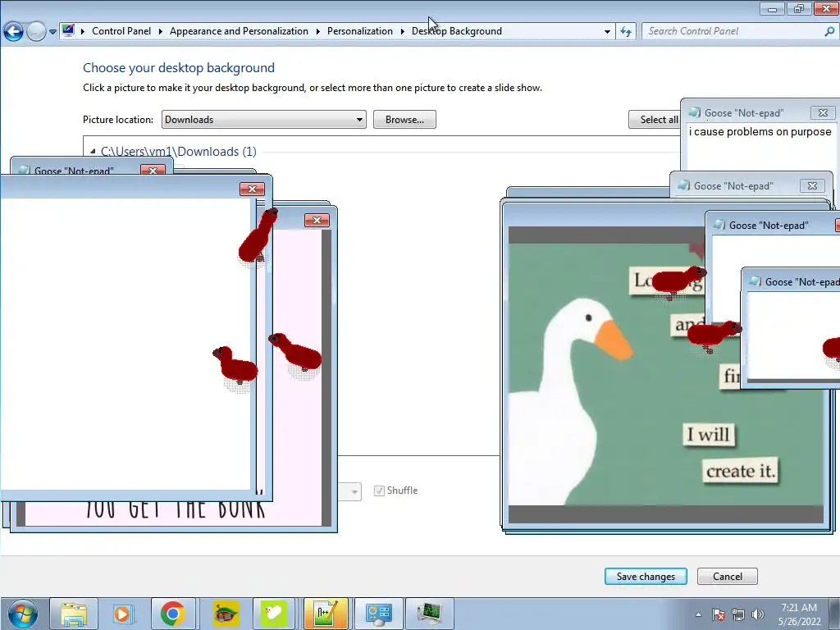Click notepad icon of Not-epad overlapping meme's top-right corner
The image size is (840, 630).
point(719,225)
